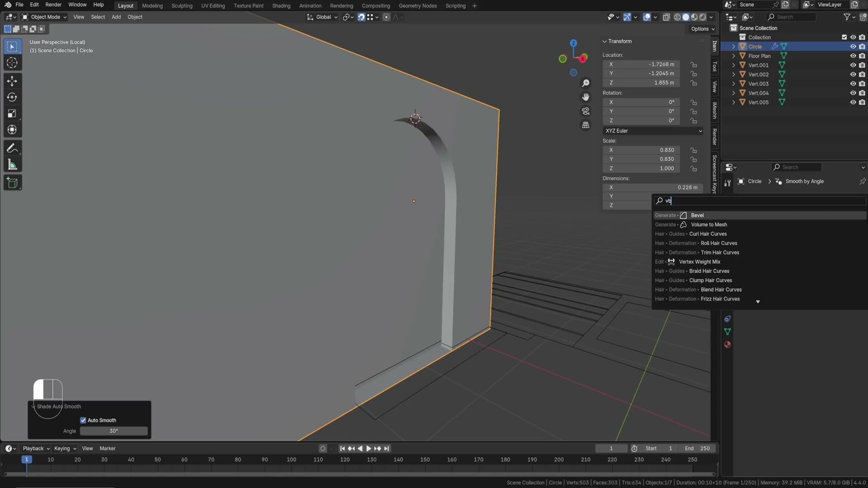Toggle Auto Smooth checkbox

click(x=83, y=420)
